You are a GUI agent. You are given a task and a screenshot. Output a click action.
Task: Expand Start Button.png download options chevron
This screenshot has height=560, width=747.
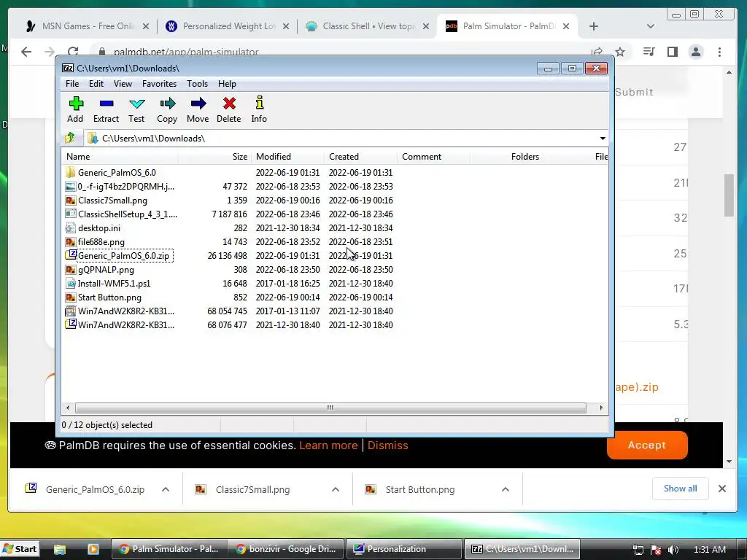506,489
